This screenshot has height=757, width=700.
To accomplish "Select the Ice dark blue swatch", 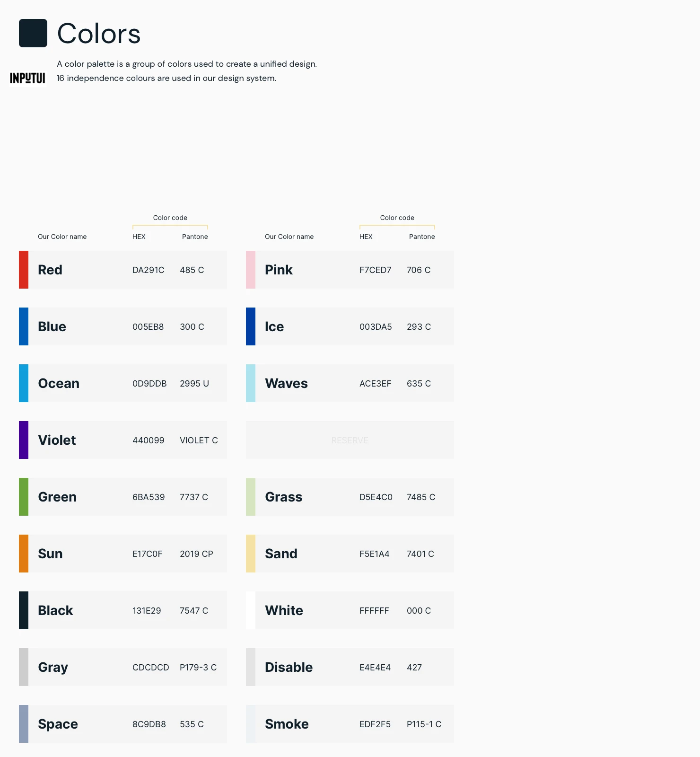I will point(251,326).
